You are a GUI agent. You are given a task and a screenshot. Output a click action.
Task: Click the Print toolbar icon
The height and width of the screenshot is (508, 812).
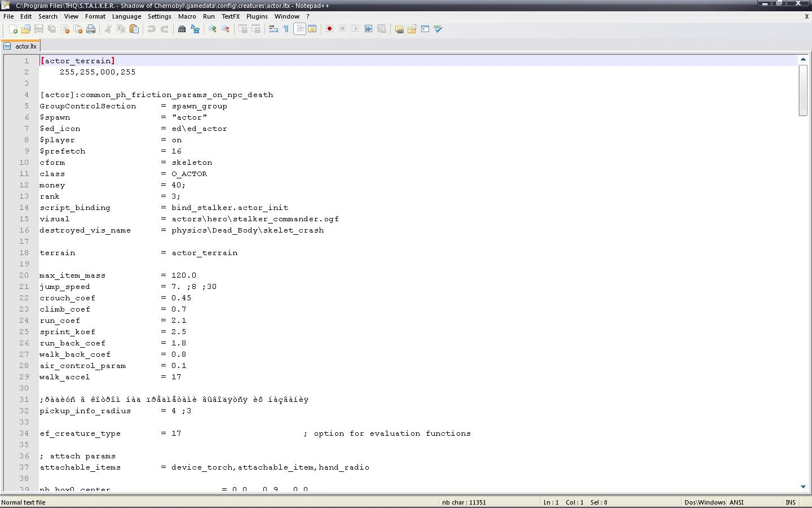click(x=91, y=29)
